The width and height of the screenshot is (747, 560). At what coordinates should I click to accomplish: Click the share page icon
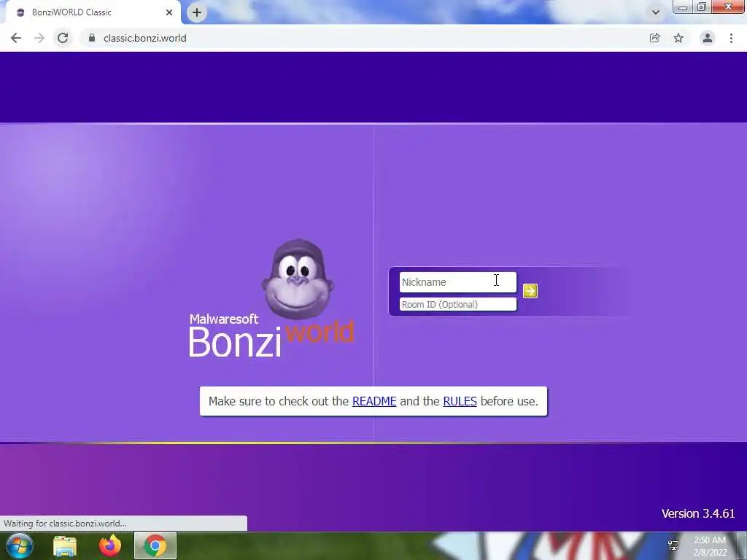(x=655, y=38)
